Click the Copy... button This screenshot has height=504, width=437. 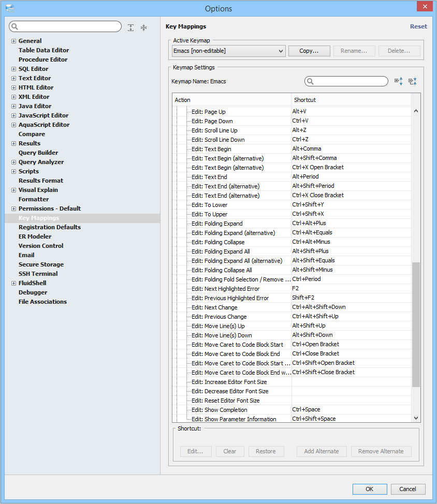pos(309,51)
